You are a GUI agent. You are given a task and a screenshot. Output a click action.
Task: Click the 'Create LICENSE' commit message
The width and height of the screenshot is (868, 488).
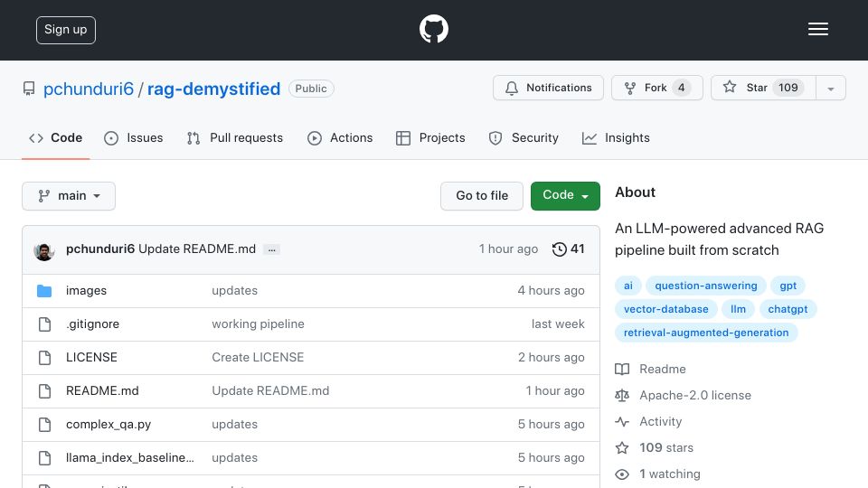pos(258,358)
